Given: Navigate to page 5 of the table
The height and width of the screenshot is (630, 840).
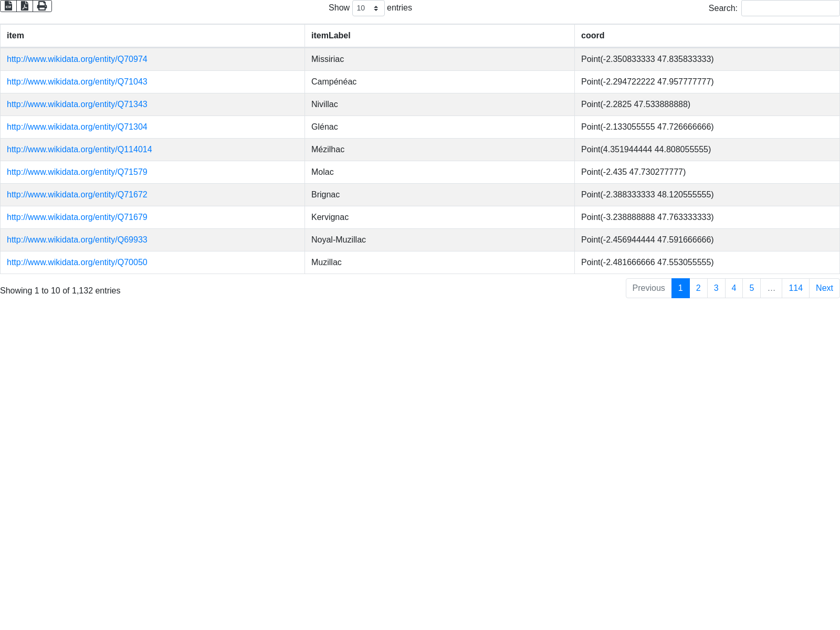Looking at the screenshot, I should (752, 288).
